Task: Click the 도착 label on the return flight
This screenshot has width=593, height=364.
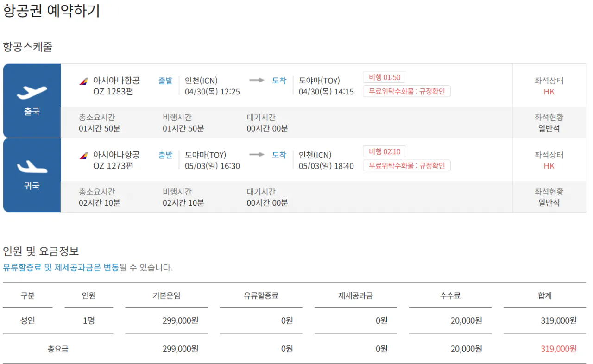Action: [x=279, y=155]
